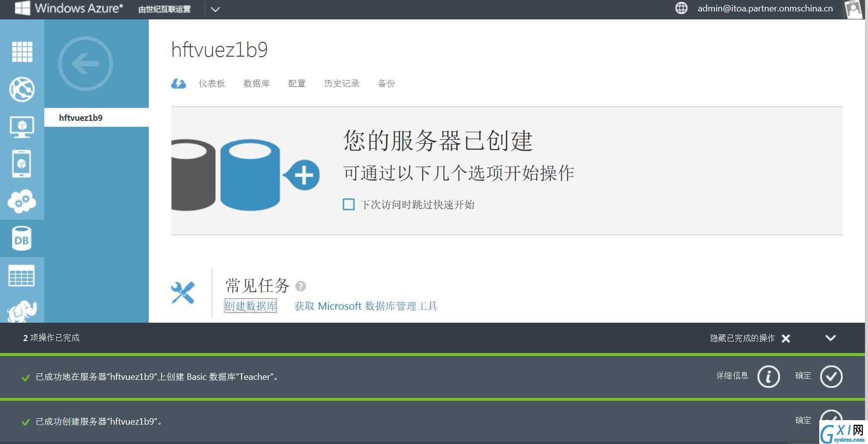This screenshot has height=444, width=868.
Task: Dismiss completed operations with X icon
Action: (x=786, y=338)
